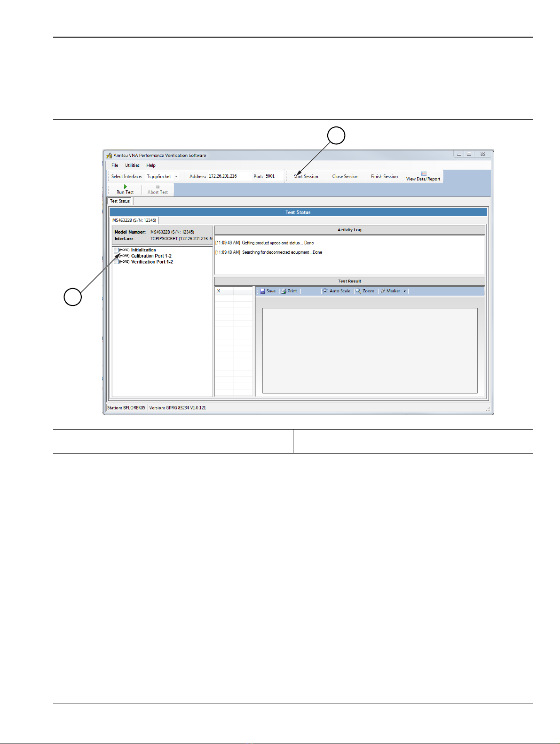The height and width of the screenshot is (744, 560).
Task: Click the Model Number MS46322B value text
Action: pyautogui.click(x=172, y=232)
